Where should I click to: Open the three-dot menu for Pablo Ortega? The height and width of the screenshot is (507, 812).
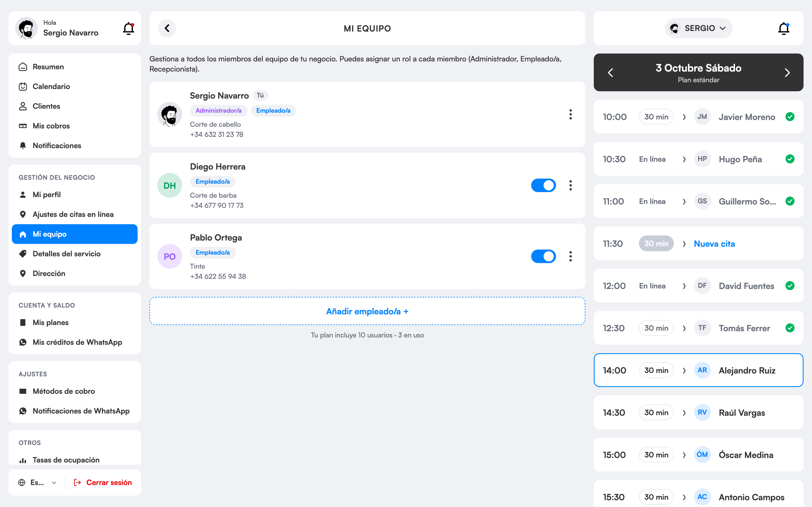[x=570, y=257]
